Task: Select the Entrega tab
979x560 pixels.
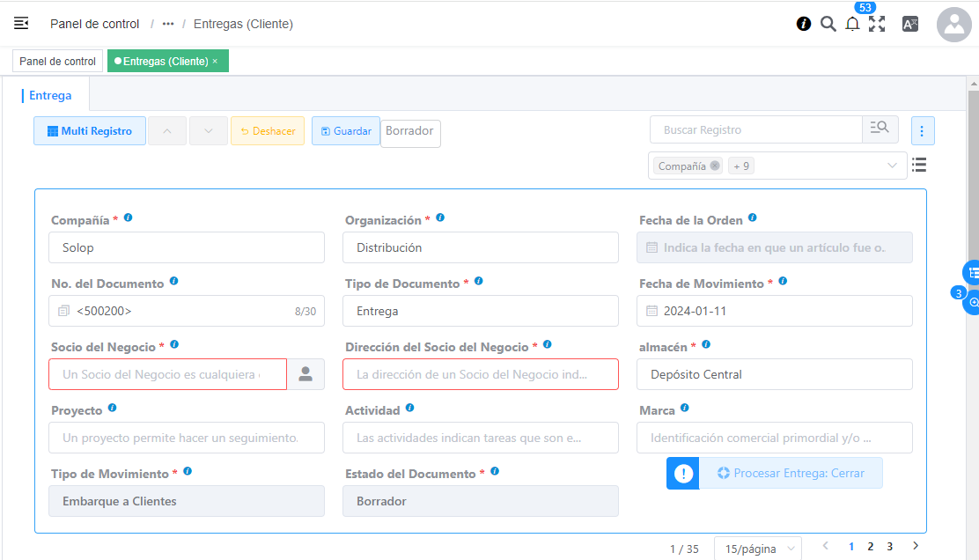Action: [50, 96]
